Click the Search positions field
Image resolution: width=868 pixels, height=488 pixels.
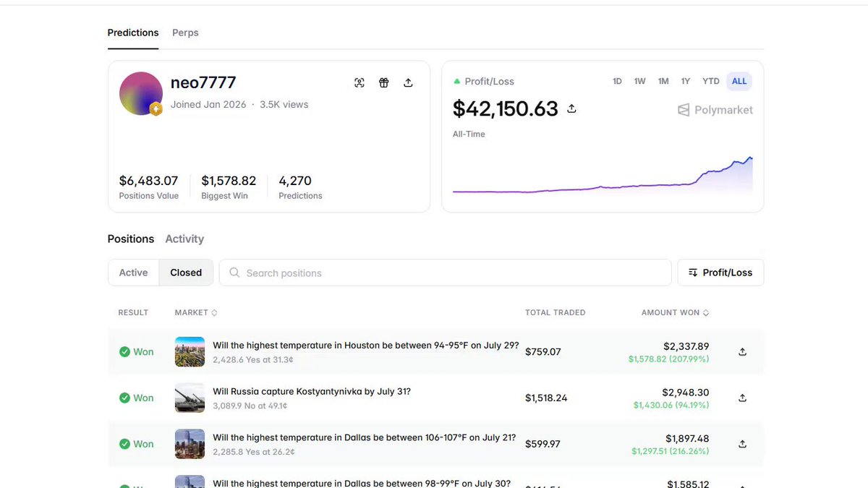446,273
